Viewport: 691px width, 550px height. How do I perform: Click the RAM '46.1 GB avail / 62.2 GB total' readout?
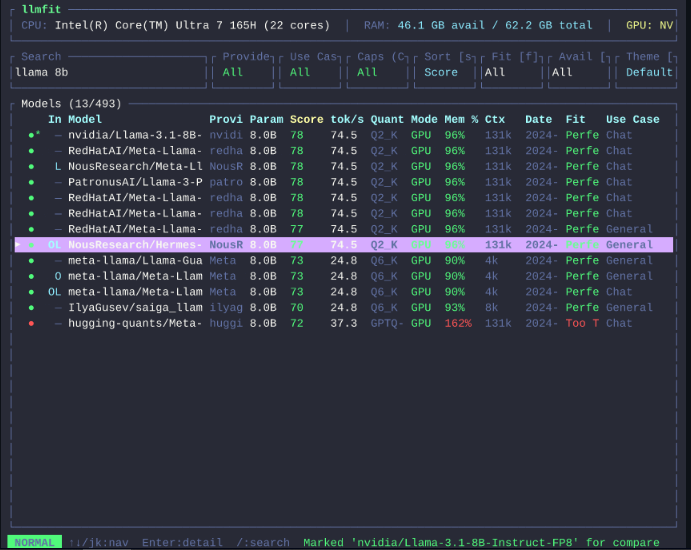[495, 26]
